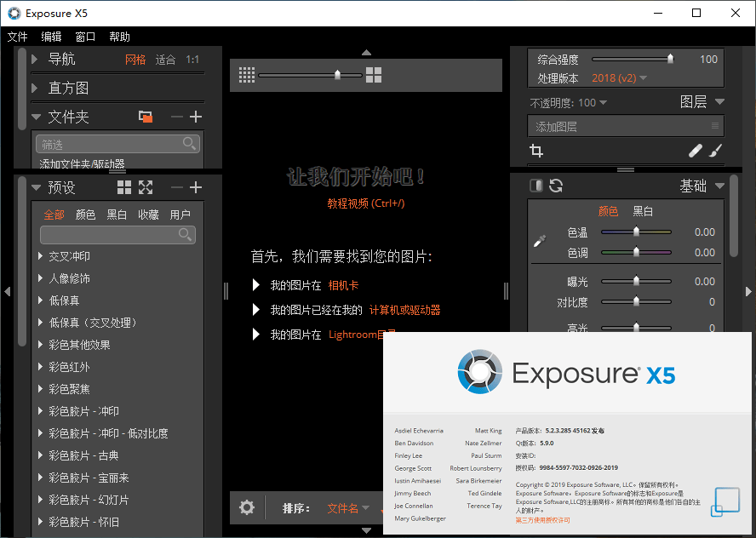Click the reset icon in 基础 panel
756x538 pixels.
point(556,186)
